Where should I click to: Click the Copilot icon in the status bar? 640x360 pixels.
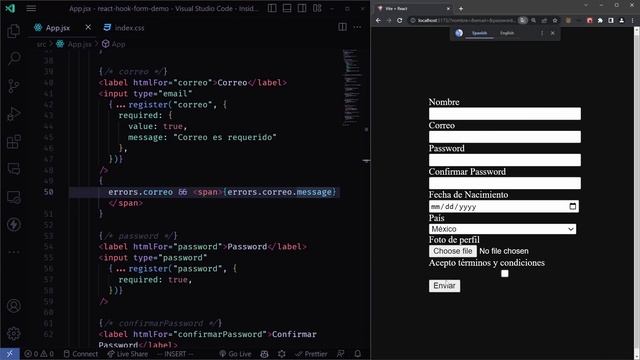(x=264, y=354)
